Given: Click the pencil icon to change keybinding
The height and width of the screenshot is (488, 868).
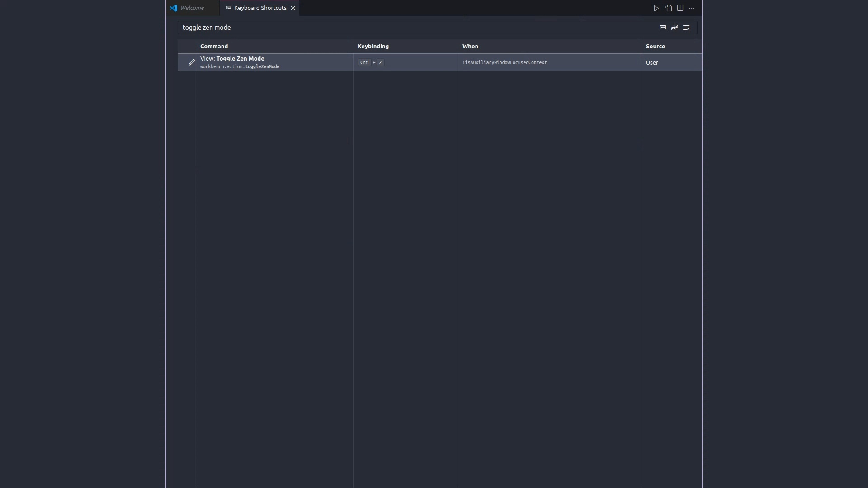Looking at the screenshot, I should [x=191, y=62].
